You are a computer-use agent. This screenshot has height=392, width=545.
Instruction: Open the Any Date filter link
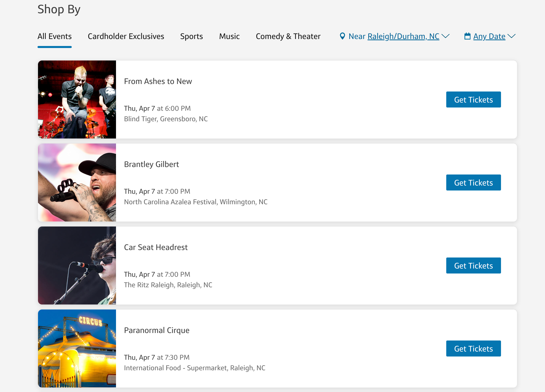489,36
